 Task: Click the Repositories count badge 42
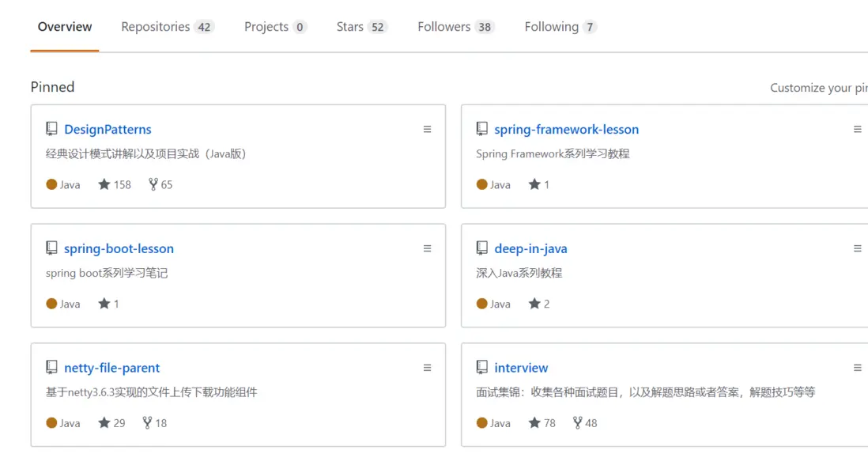click(x=204, y=27)
